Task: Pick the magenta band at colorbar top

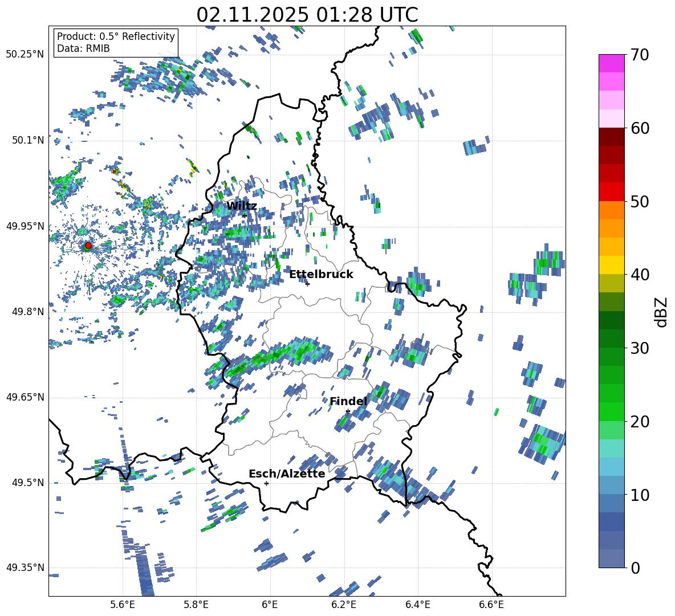Action: (612, 63)
